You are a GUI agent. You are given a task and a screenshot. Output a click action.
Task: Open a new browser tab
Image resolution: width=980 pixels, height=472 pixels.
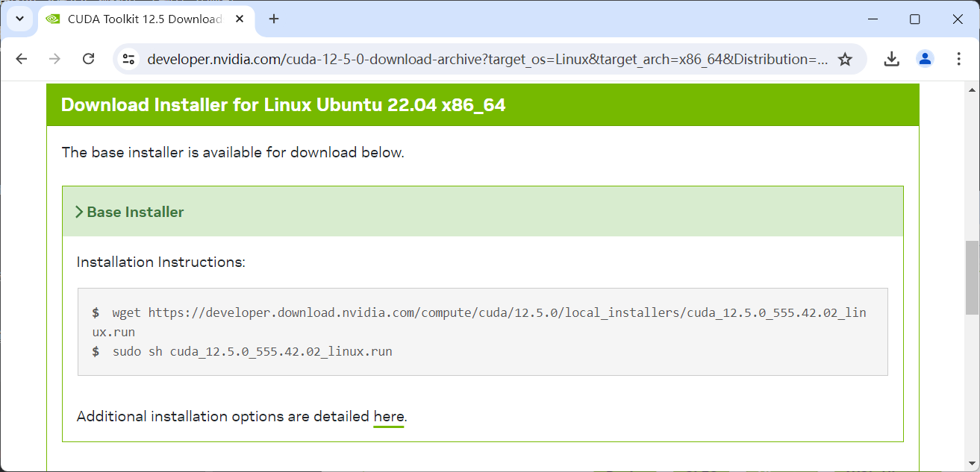(273, 19)
